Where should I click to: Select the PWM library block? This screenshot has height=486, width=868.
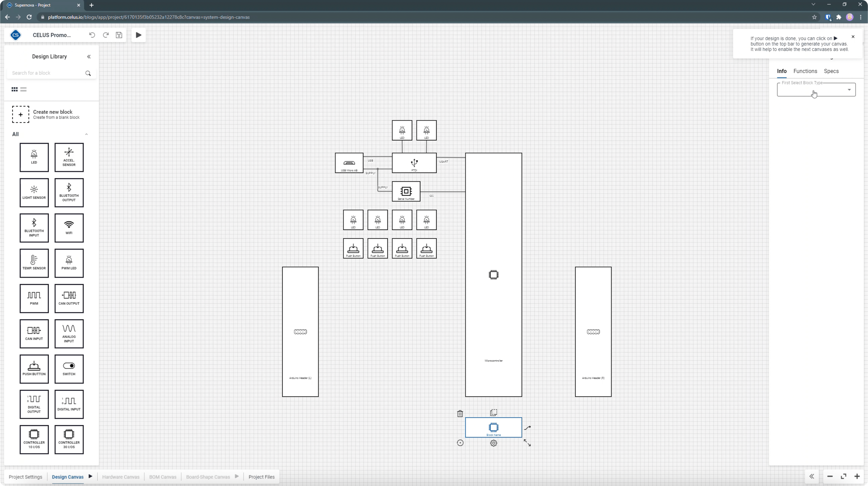click(34, 298)
